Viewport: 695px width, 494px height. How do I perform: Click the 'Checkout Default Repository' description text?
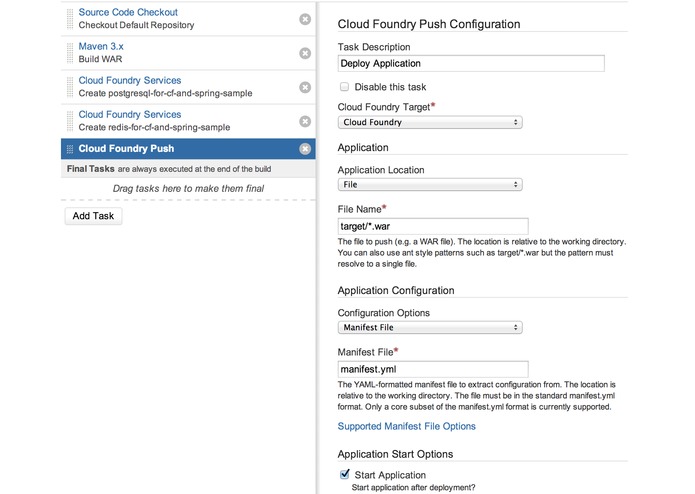[x=137, y=25]
